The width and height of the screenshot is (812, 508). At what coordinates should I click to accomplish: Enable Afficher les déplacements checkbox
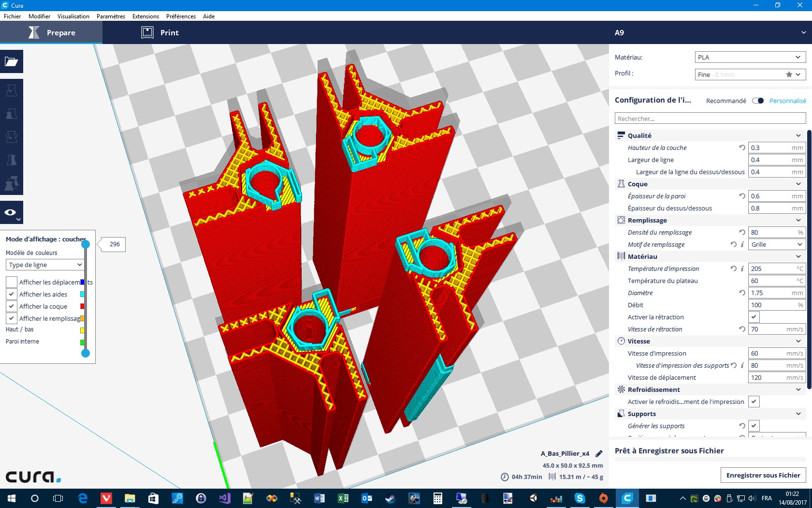click(x=12, y=282)
